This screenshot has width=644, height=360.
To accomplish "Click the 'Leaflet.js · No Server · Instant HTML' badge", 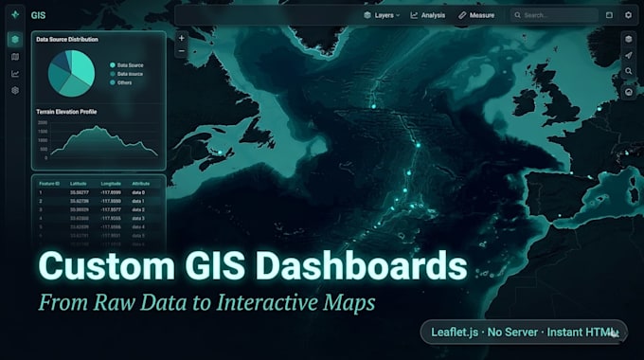I will tap(524, 333).
